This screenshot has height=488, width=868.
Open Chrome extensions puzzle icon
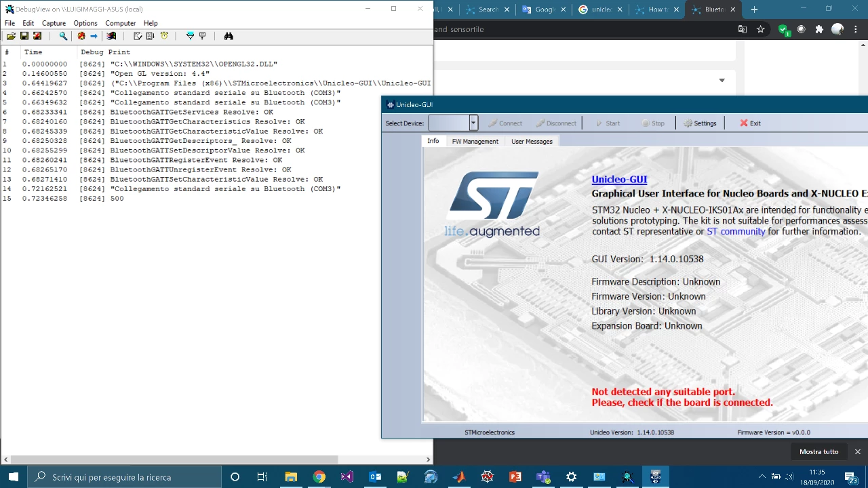(x=819, y=29)
